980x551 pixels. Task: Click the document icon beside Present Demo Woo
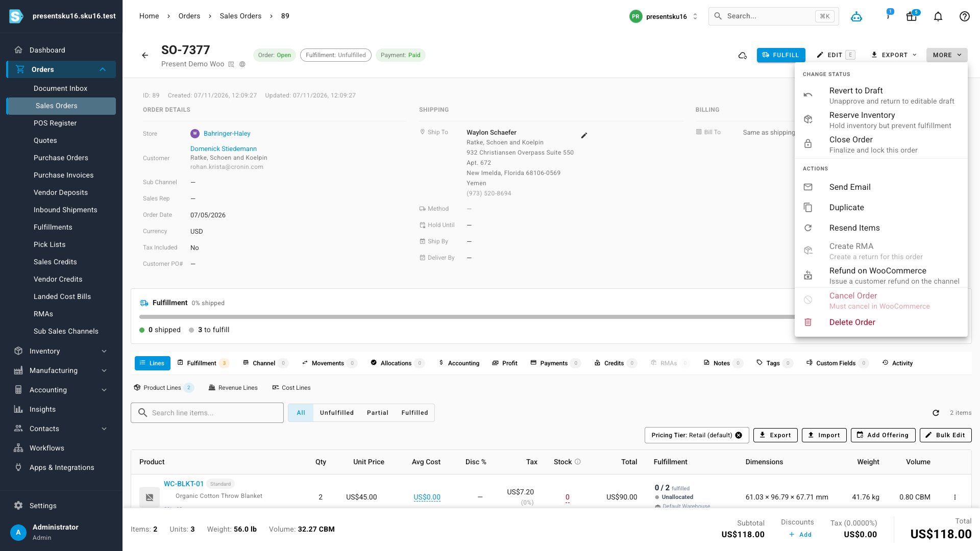(x=231, y=64)
